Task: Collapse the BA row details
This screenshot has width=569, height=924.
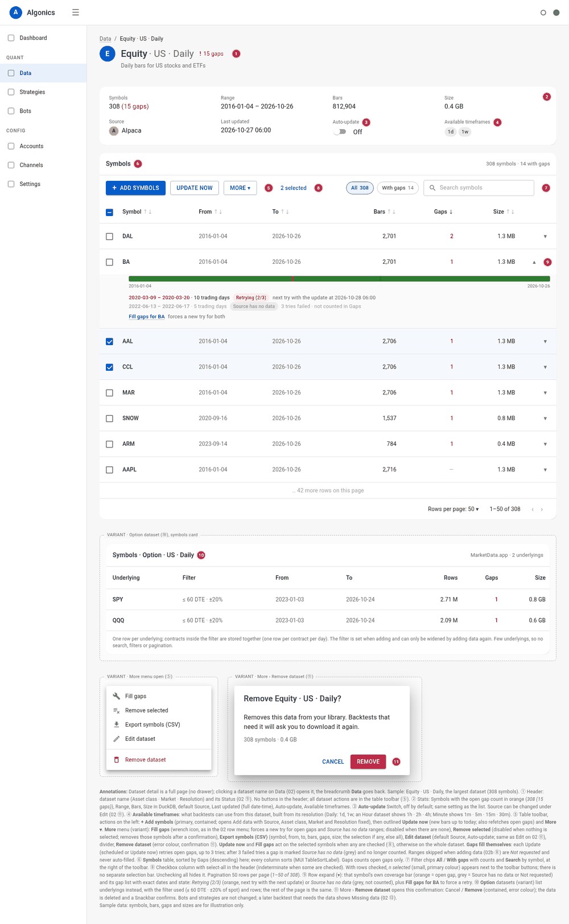Action: click(x=534, y=262)
